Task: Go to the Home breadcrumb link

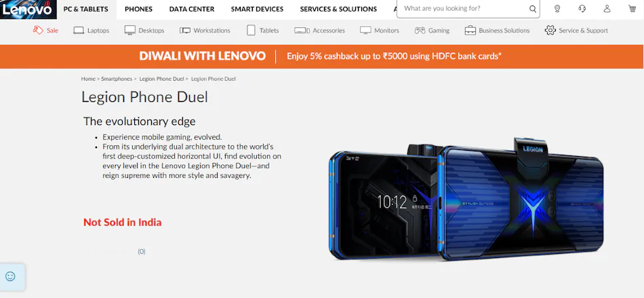Action: (x=88, y=79)
